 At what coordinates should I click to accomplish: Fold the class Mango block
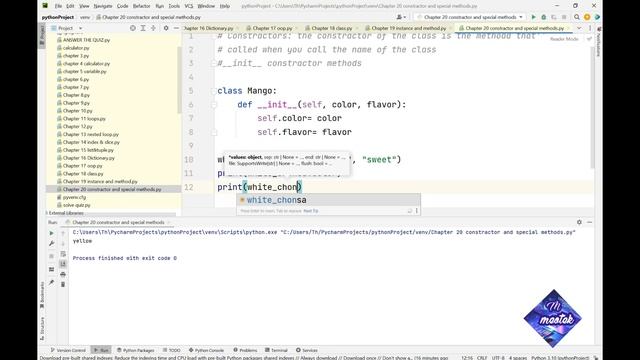(x=214, y=91)
